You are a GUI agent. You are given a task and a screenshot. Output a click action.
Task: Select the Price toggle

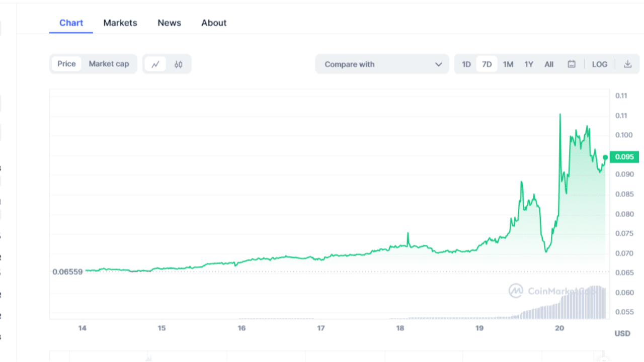coord(66,64)
